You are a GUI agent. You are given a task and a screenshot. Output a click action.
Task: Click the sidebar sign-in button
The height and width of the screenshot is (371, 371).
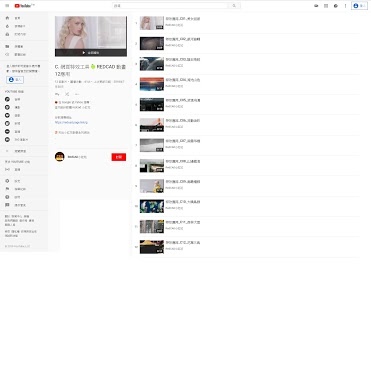pyautogui.click(x=15, y=80)
